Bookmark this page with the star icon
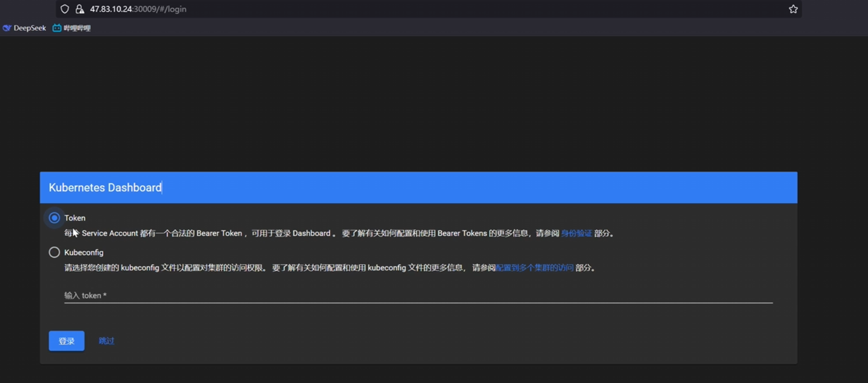The image size is (868, 383). pos(793,9)
